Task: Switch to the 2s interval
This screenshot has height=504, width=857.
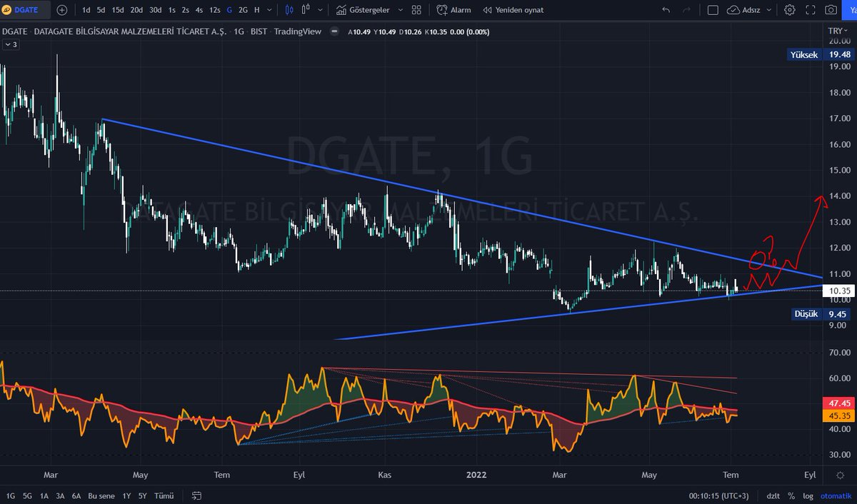Action: click(186, 10)
